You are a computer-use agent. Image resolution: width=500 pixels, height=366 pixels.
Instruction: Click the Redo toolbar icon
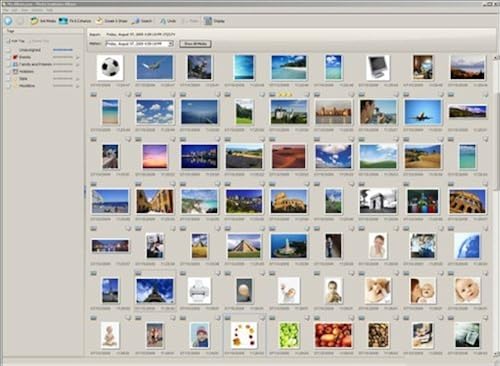(184, 21)
